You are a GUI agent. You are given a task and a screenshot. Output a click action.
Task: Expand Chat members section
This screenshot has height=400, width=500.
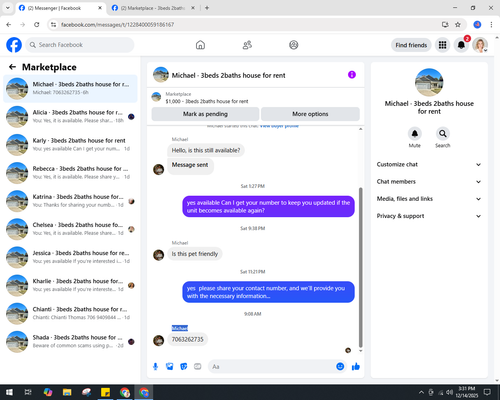pyautogui.click(x=429, y=182)
